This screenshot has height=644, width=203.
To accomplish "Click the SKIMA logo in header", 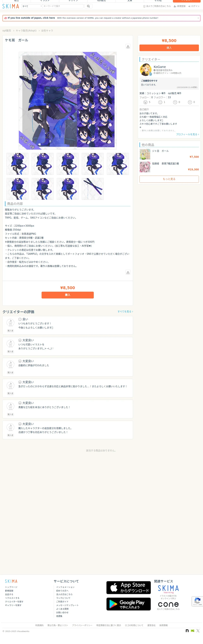I will tap(11, 6).
